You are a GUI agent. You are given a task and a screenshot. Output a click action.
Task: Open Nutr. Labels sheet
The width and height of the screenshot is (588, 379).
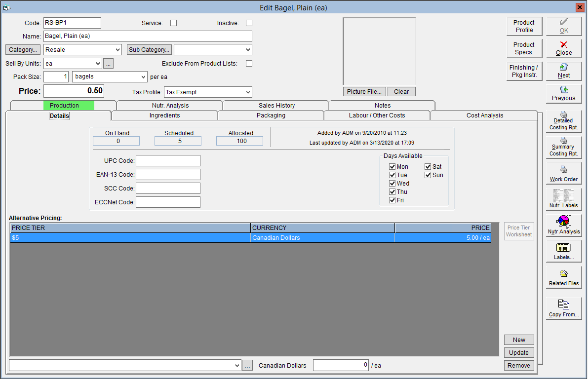pos(564,199)
